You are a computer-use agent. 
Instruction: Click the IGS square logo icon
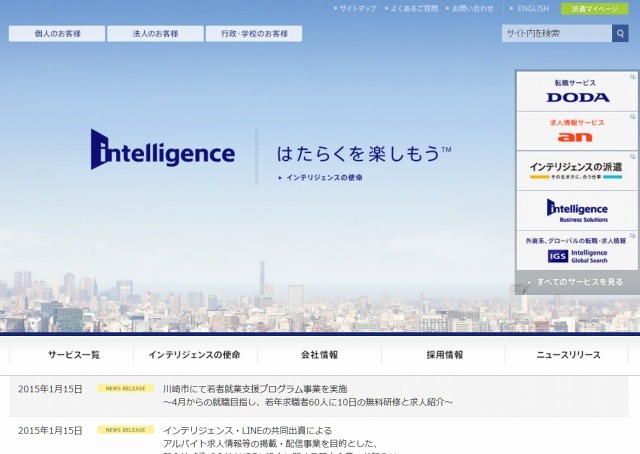pos(558,256)
